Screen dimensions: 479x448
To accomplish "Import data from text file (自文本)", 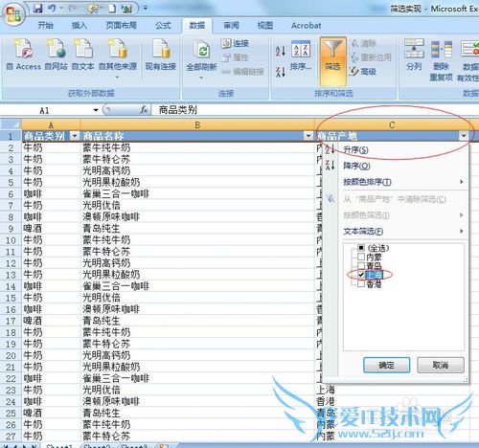I will tap(83, 55).
